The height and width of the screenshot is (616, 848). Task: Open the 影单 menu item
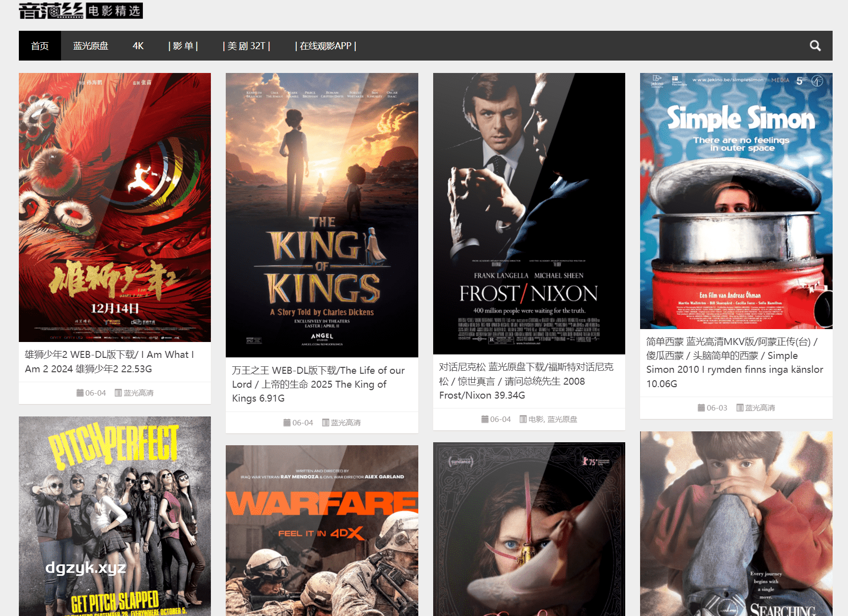coord(183,46)
